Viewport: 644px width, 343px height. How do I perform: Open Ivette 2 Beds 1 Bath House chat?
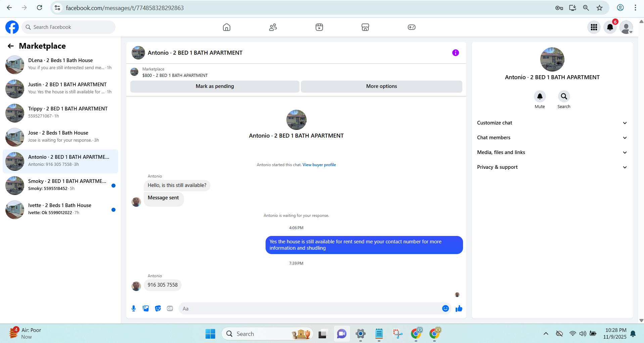[60, 209]
